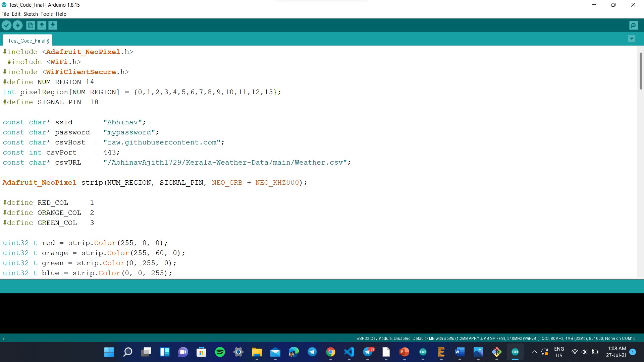Click the csvPort value 443

click(x=109, y=153)
